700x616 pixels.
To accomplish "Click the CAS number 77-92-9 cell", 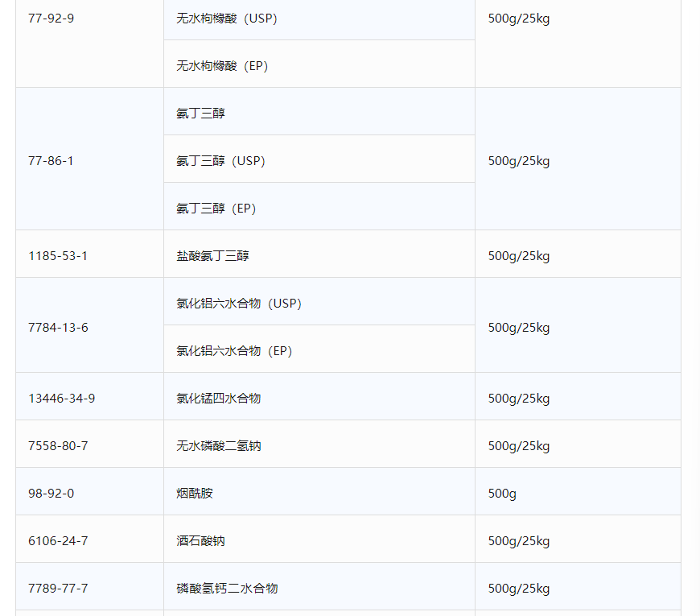I will [x=51, y=19].
